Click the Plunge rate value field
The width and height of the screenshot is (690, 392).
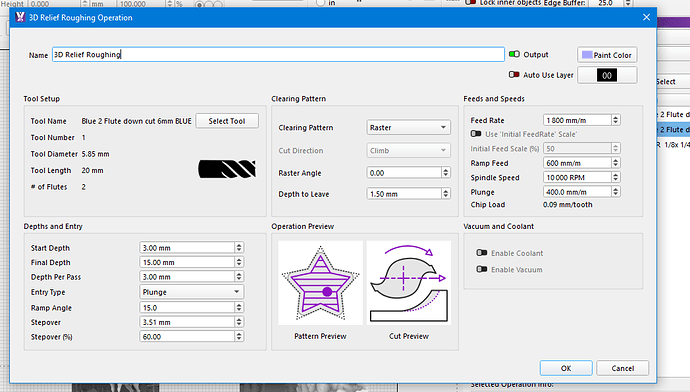pyautogui.click(x=577, y=192)
